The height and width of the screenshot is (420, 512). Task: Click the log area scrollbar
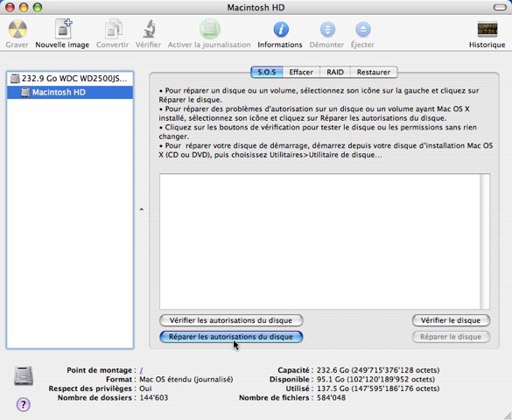click(485, 241)
